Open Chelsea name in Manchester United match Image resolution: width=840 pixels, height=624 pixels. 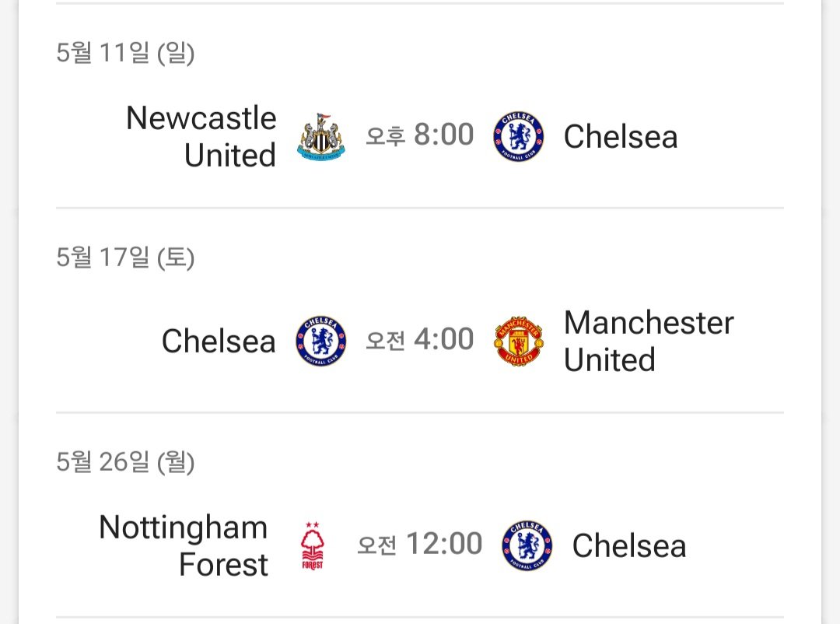click(219, 341)
